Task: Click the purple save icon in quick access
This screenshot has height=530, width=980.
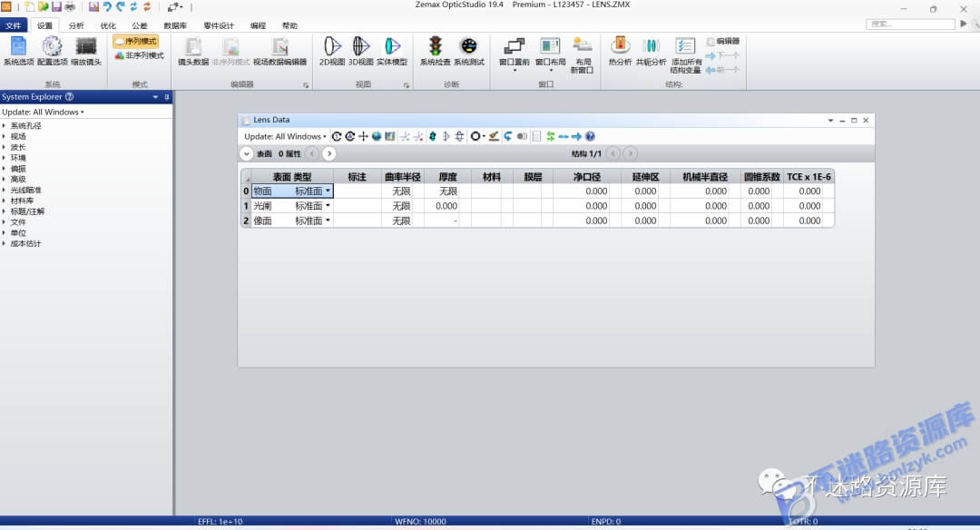Action: tap(56, 7)
